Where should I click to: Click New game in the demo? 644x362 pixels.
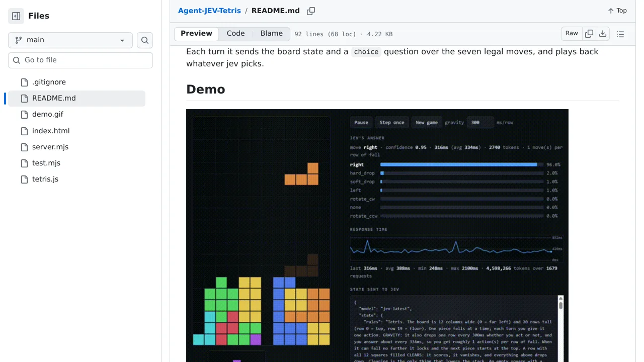(x=426, y=122)
